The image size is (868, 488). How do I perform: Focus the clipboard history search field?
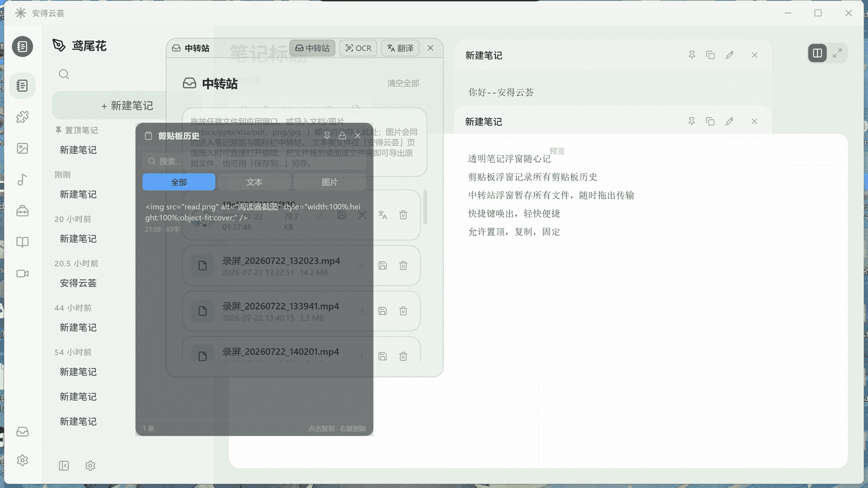click(254, 161)
